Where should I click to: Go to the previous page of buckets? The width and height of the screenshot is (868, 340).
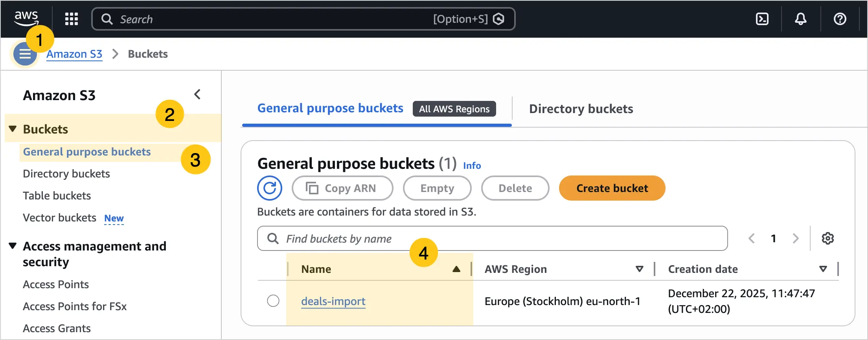point(752,238)
